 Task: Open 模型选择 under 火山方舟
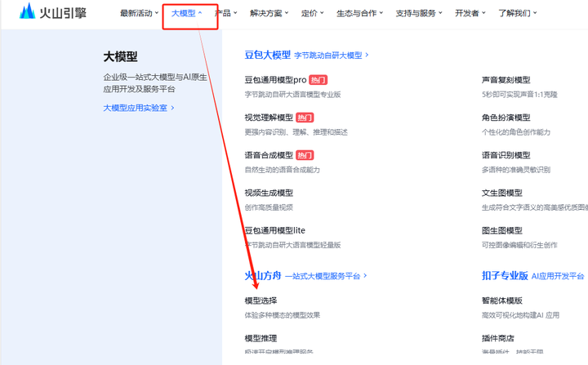tap(261, 300)
